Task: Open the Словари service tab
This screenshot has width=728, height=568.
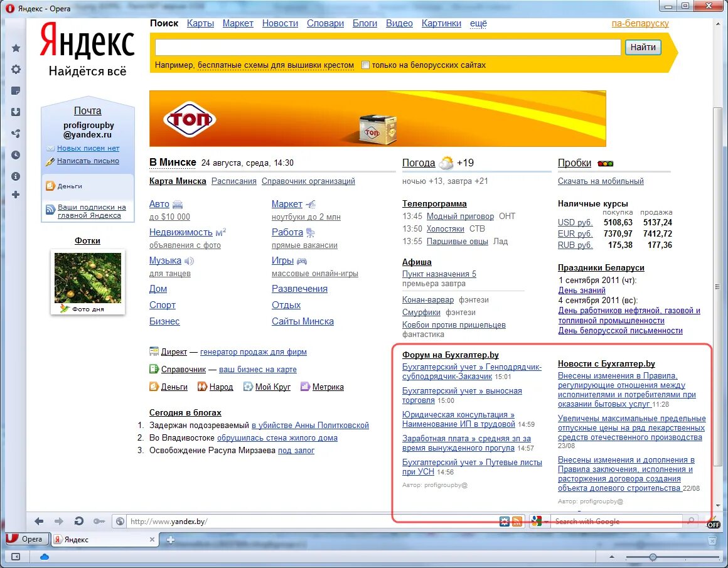Action: [325, 23]
